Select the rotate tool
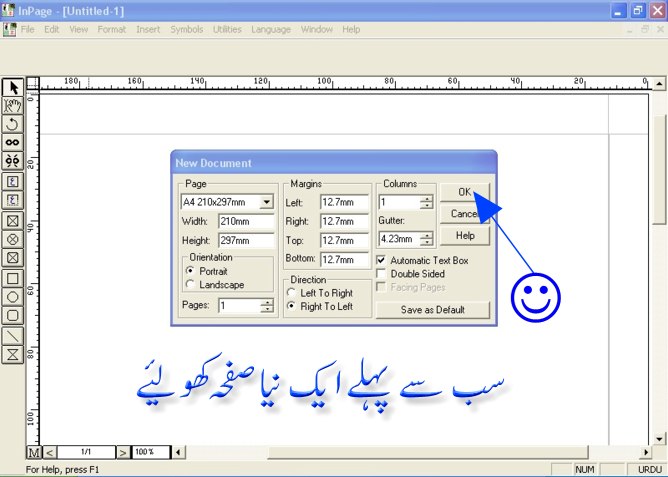The width and height of the screenshot is (668, 477). (13, 124)
